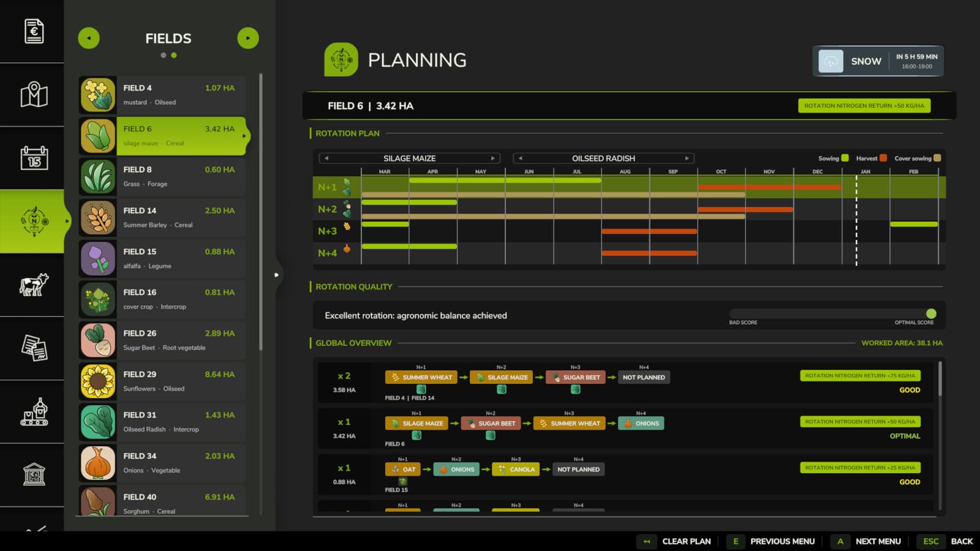Click the ESC Back button
Image resolution: width=980 pixels, height=551 pixels.
(x=944, y=541)
